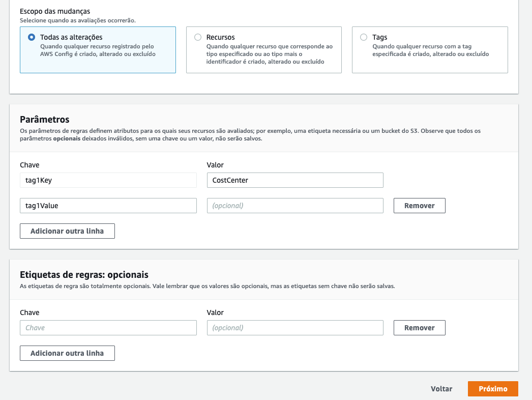
Task: Click the Todas as alterações description text
Action: (98, 50)
